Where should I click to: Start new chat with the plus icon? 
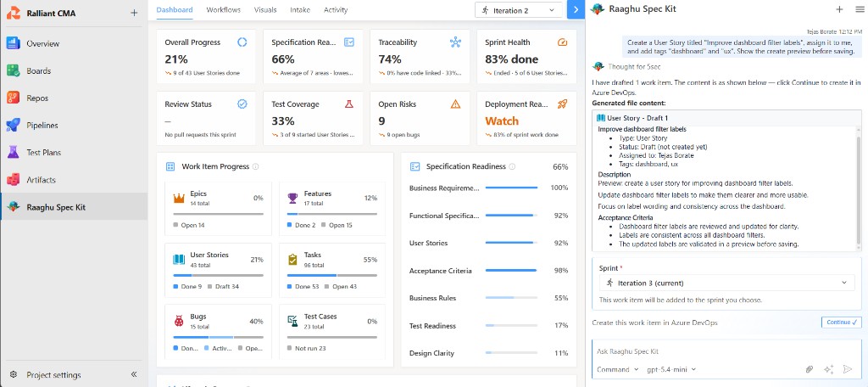pos(840,8)
